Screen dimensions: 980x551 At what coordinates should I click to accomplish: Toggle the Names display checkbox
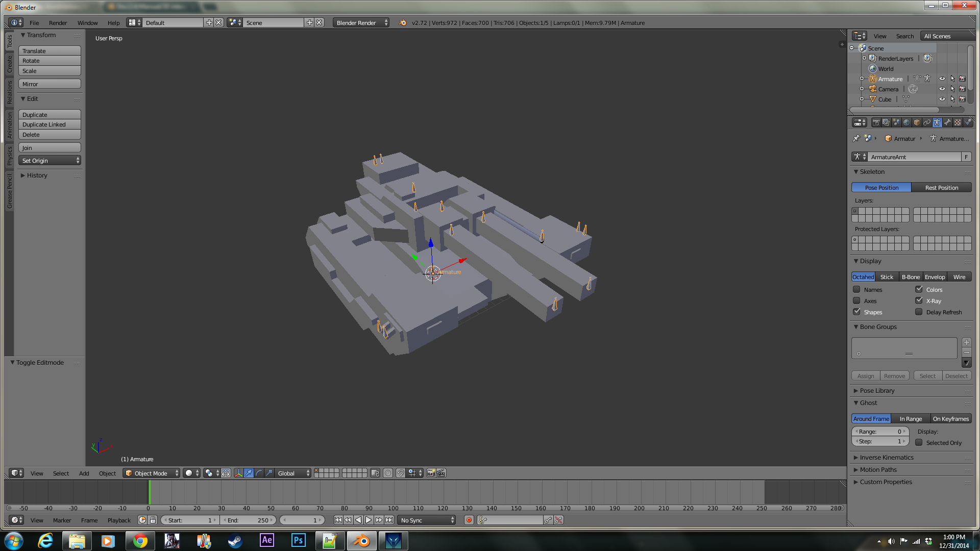click(856, 289)
